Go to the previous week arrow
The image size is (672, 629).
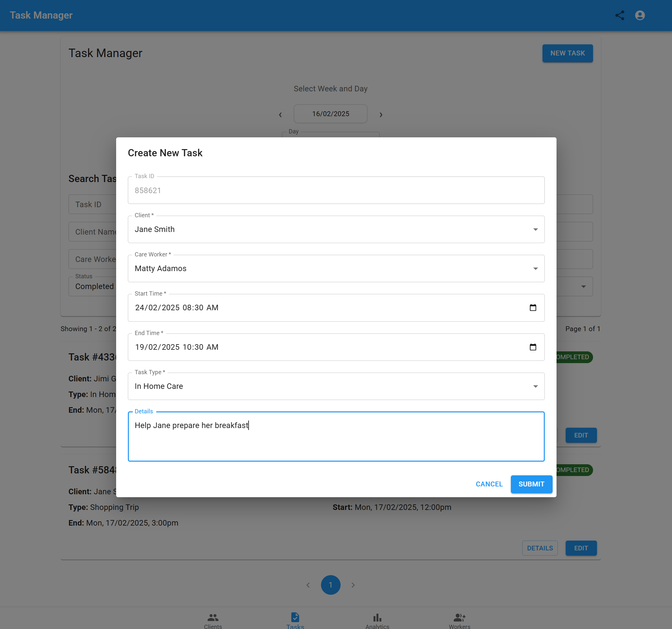tap(280, 115)
